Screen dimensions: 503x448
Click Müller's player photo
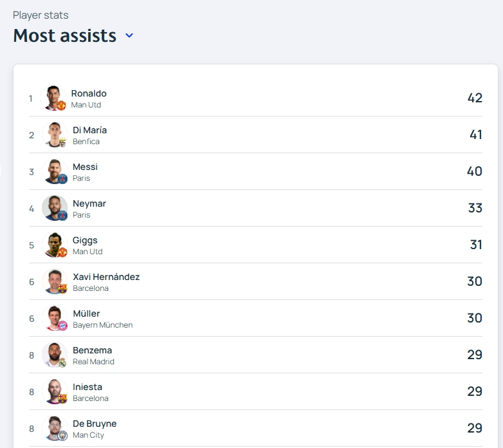coord(55,318)
